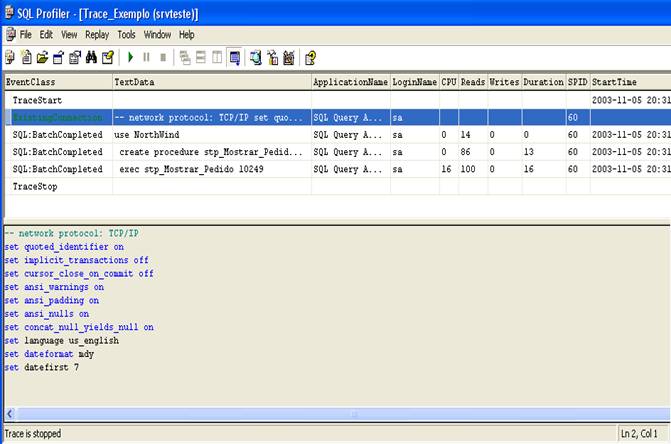
Task: Click the Duration column header
Action: tap(544, 81)
